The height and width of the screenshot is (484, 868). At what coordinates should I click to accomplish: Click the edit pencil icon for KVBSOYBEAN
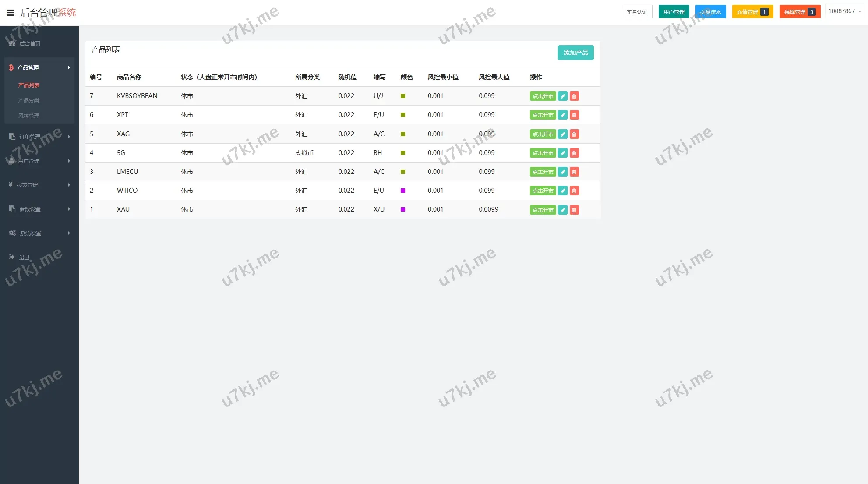coord(563,96)
